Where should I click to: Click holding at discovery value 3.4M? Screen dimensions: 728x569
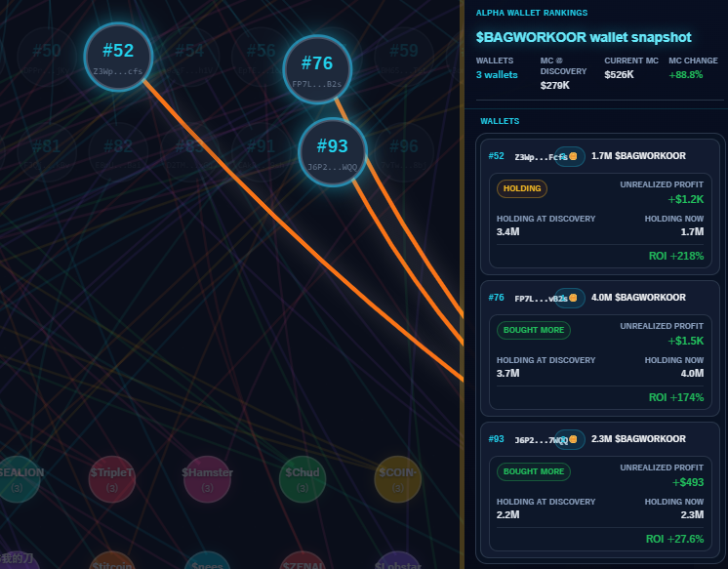tap(507, 231)
